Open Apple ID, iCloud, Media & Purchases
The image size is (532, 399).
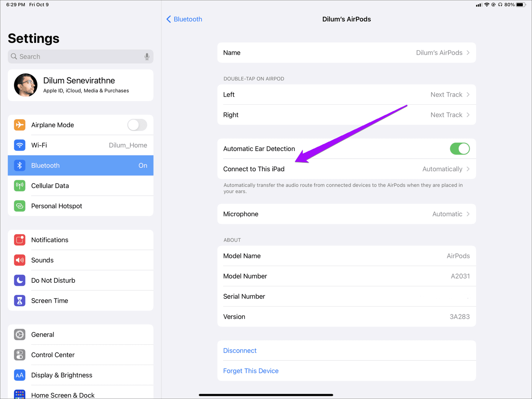pyautogui.click(x=81, y=85)
